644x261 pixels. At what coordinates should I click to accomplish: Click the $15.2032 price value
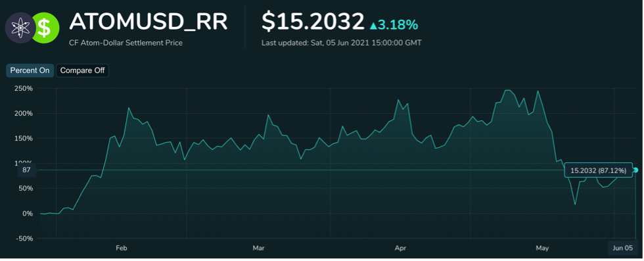[x=313, y=22]
